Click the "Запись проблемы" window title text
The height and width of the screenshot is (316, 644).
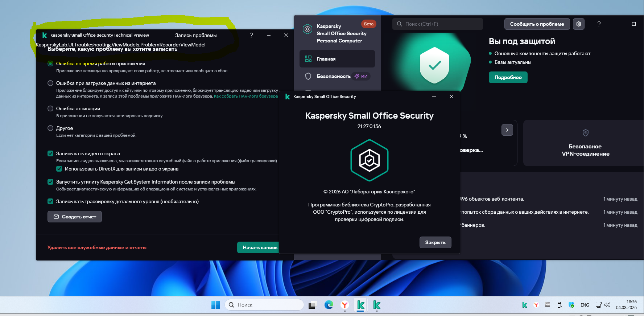[x=196, y=35]
